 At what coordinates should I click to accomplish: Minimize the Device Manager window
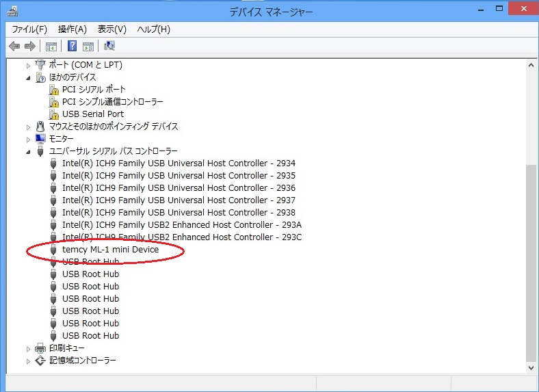pos(481,10)
